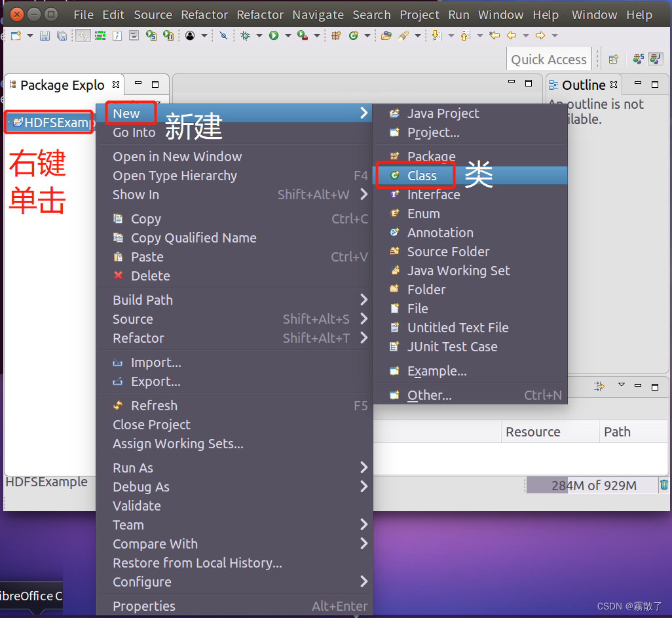The image size is (672, 618).
Task: Open the Back history dropdown arrow
Action: pos(526,35)
